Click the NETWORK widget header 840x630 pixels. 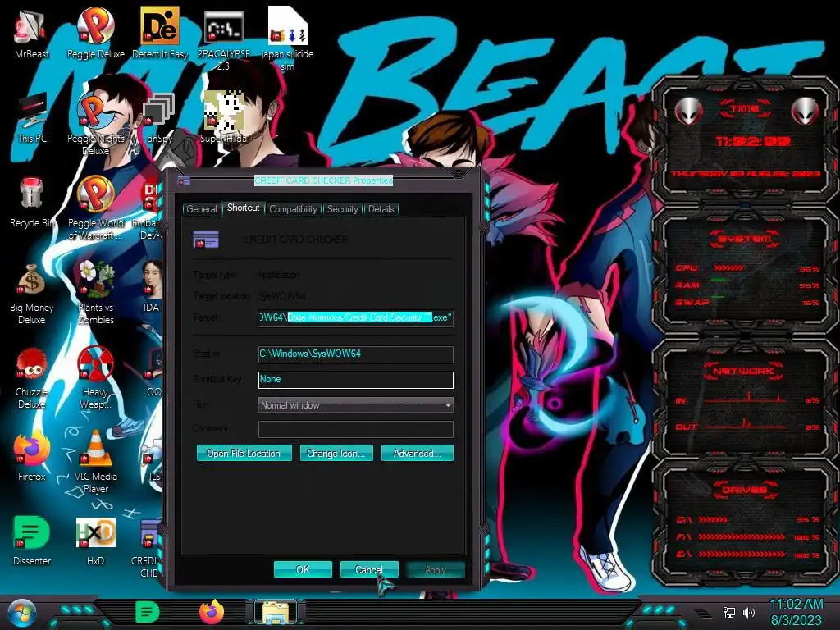point(745,371)
